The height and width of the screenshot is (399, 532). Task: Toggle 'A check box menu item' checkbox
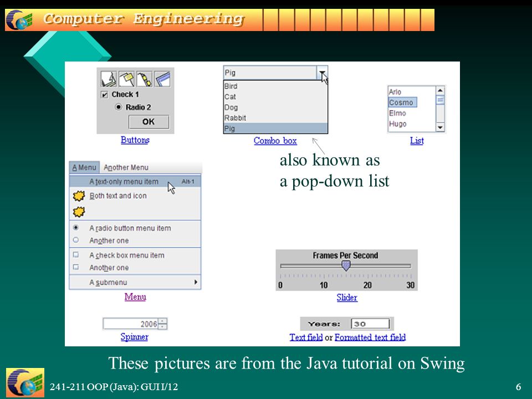tap(76, 254)
